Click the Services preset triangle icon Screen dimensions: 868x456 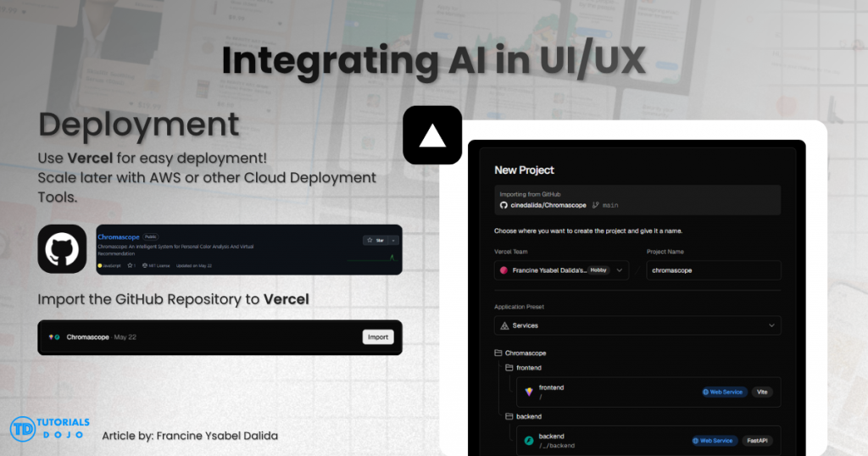point(504,326)
